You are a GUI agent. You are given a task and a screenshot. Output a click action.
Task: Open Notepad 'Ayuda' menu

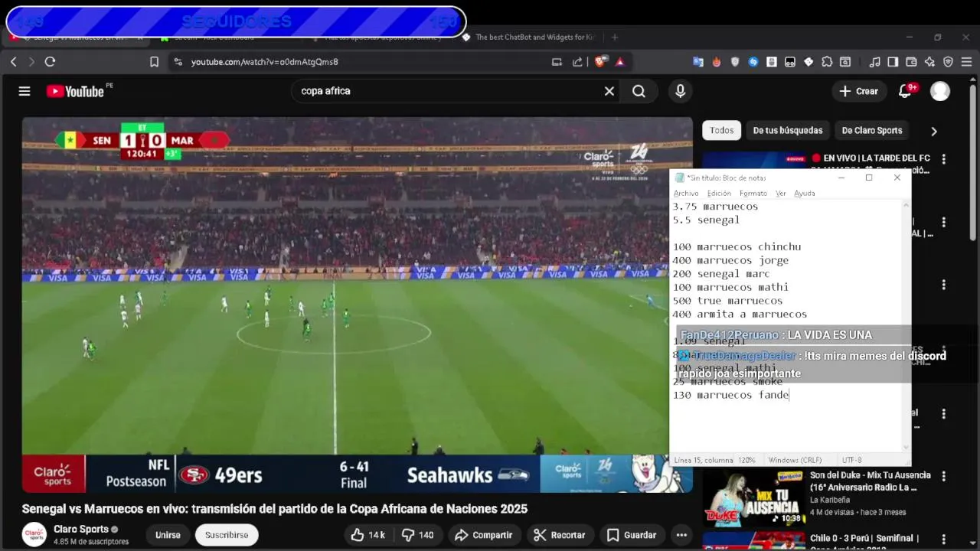805,194
